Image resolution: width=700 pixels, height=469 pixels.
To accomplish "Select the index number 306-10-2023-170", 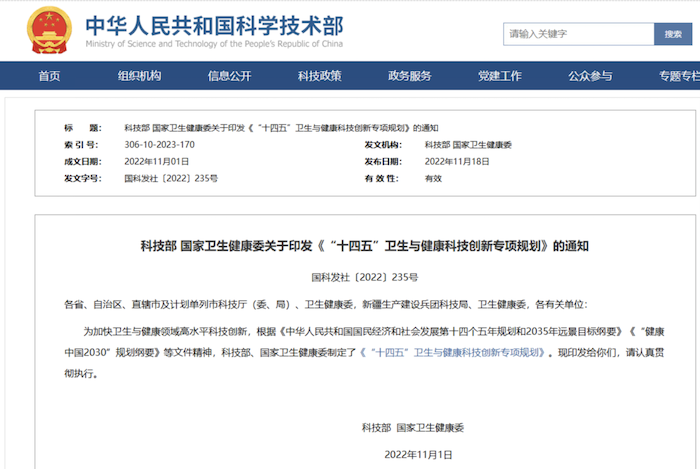I will 159,145.
